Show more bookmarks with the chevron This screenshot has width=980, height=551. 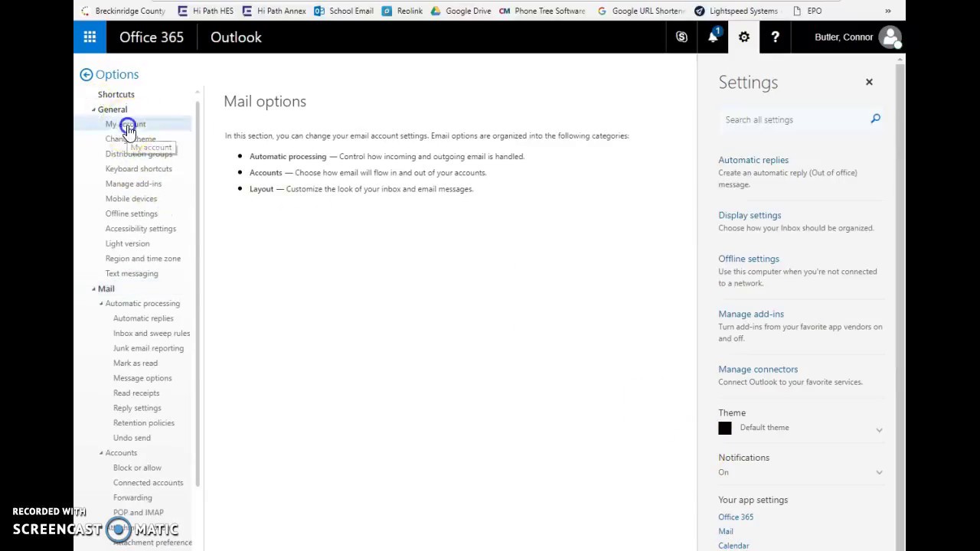(x=888, y=11)
